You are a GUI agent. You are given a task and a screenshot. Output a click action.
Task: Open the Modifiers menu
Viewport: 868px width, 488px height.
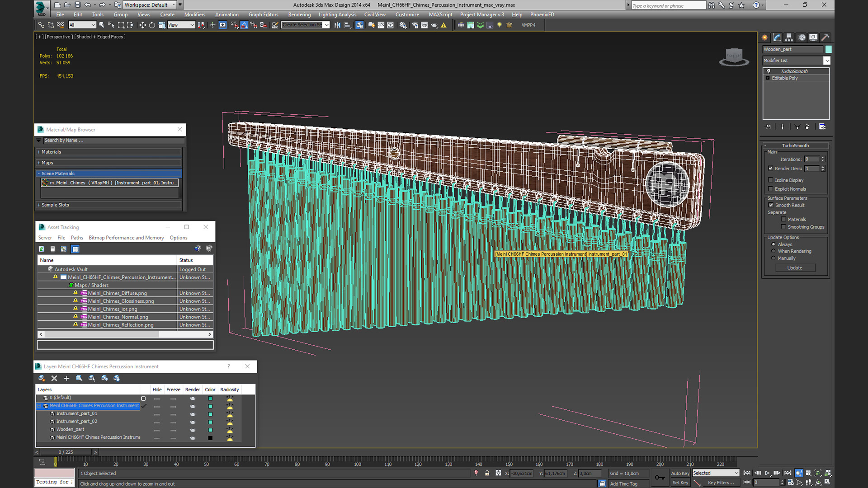[194, 14]
